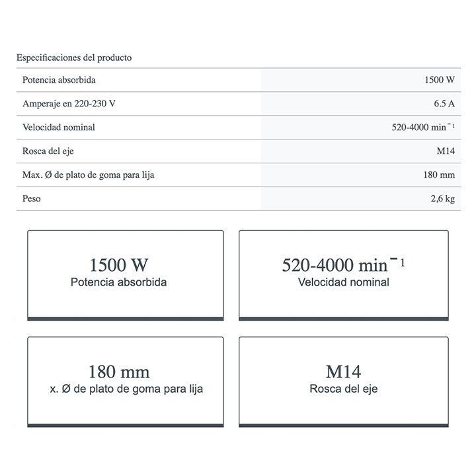Select the "Rosca del eje" table row label
Viewport: 476px width, 476px height.
(x=48, y=151)
